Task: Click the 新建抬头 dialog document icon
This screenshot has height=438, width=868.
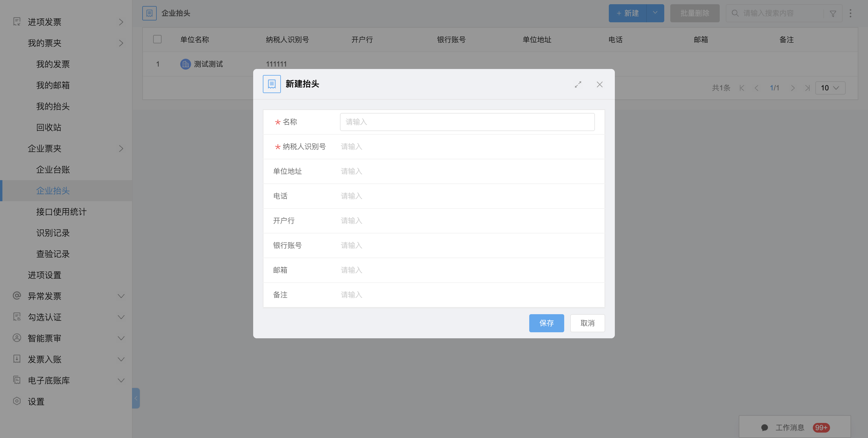Action: [x=272, y=84]
